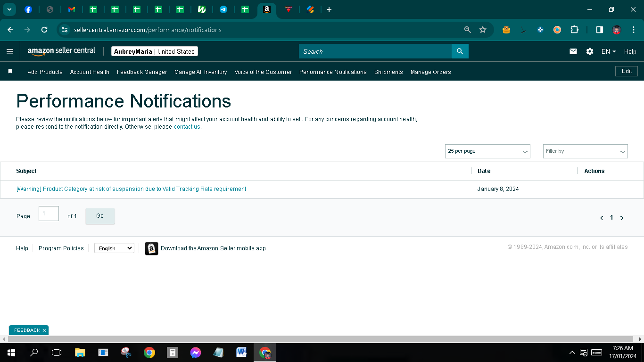Viewport: 644px width, 362px height.
Task: Click the page number input box
Action: [x=49, y=214]
